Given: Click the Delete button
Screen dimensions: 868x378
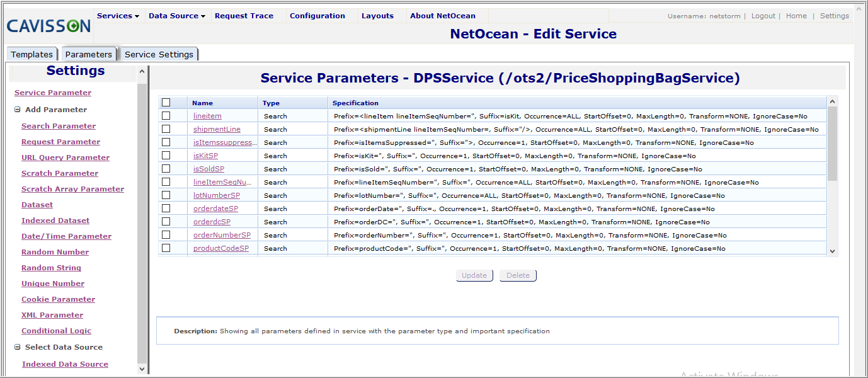Looking at the screenshot, I should [518, 275].
